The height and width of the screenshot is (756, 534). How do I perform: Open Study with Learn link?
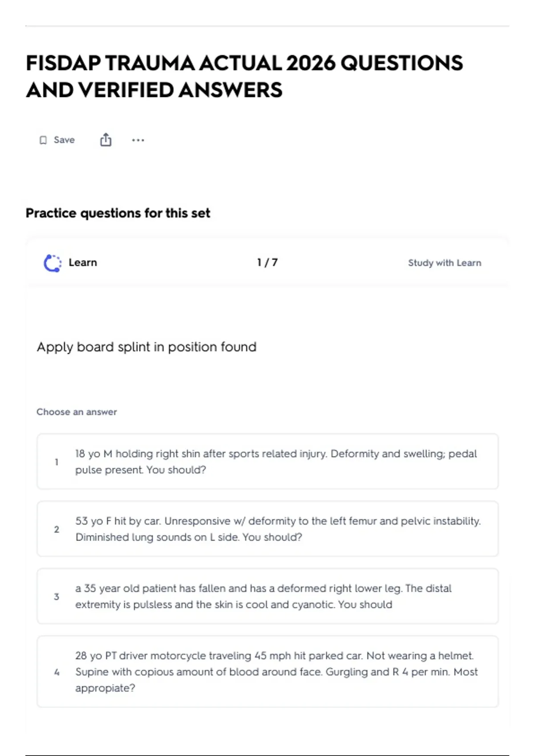[x=445, y=263]
